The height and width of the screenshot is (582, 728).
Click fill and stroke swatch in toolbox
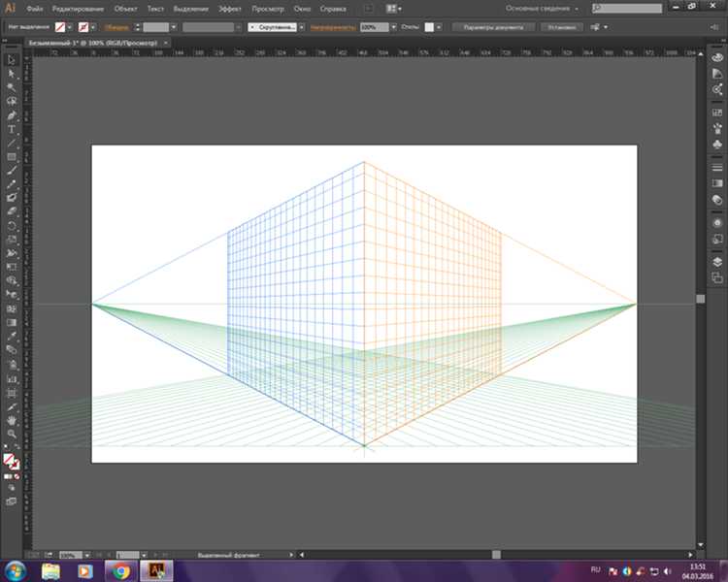pyautogui.click(x=11, y=462)
